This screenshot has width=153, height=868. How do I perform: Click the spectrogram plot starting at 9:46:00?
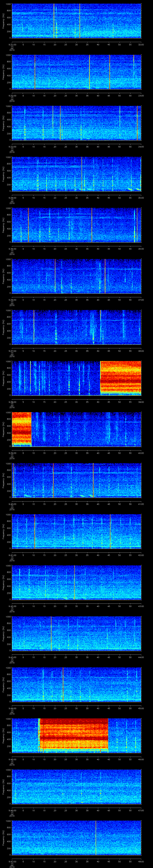pos(76,786)
